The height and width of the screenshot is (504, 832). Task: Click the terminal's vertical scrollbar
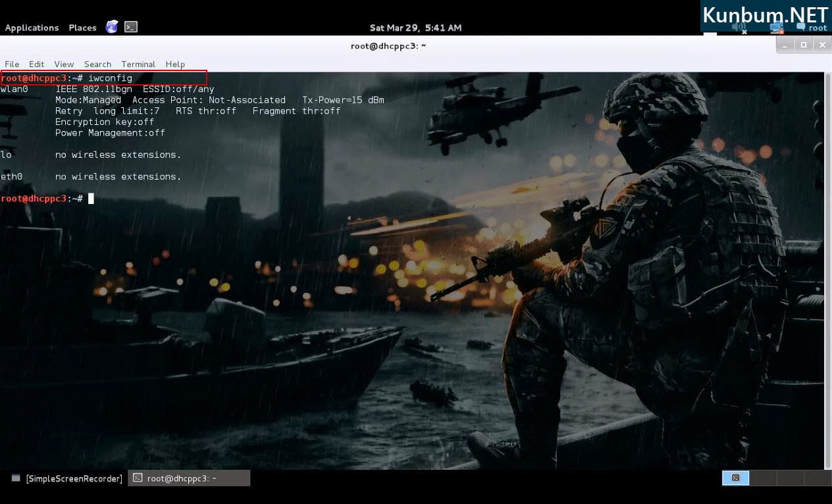pos(828,270)
